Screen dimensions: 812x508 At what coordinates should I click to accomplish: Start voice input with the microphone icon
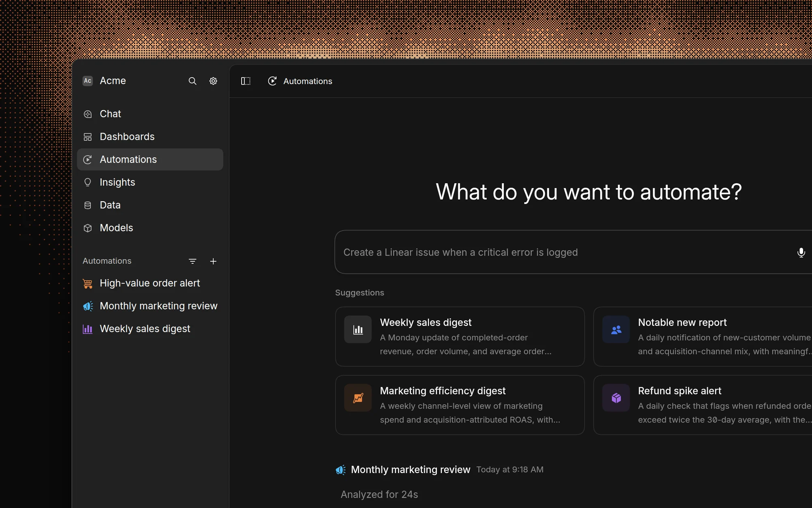[801, 252]
